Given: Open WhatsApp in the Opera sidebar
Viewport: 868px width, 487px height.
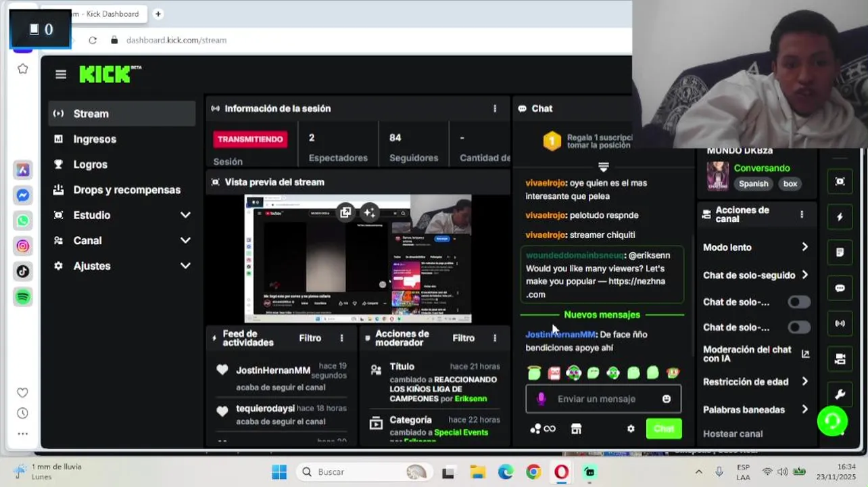Looking at the screenshot, I should click(23, 221).
